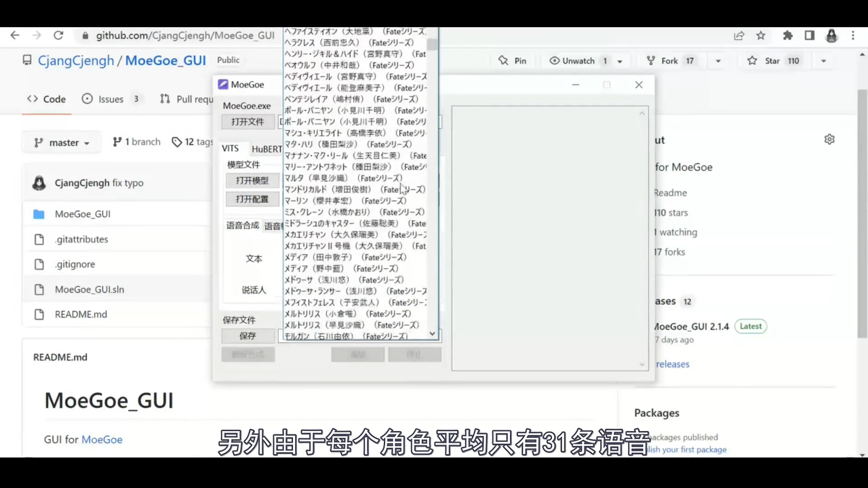Star the MoeGoe_GUI repository
This screenshot has width=868, height=488.
pyautogui.click(x=773, y=61)
